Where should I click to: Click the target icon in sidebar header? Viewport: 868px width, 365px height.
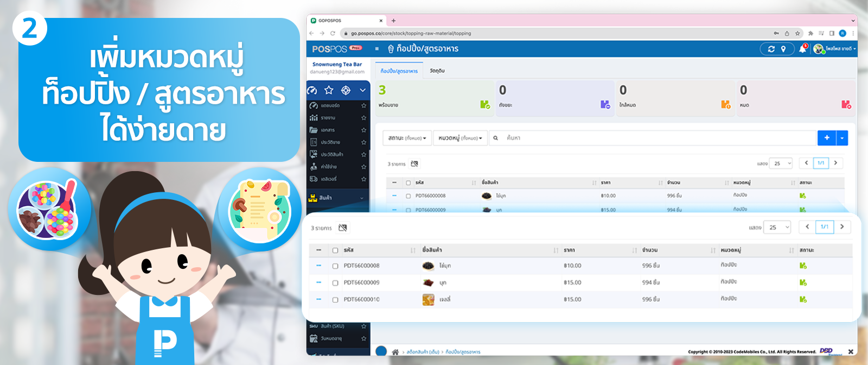tap(346, 90)
